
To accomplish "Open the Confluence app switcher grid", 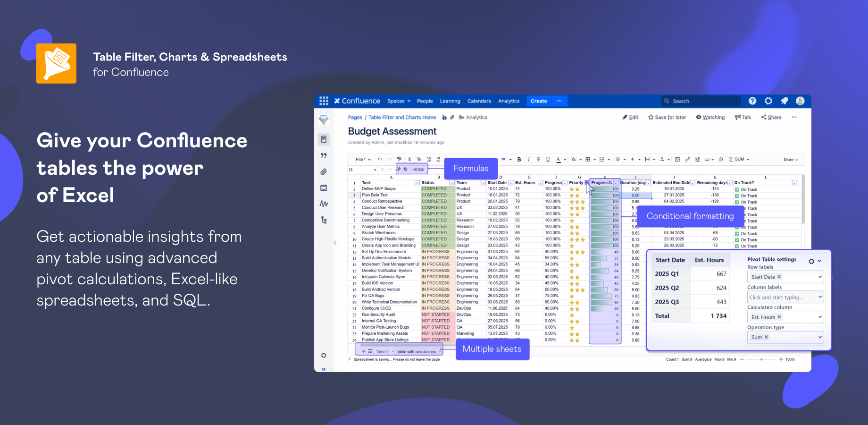I will [x=324, y=101].
